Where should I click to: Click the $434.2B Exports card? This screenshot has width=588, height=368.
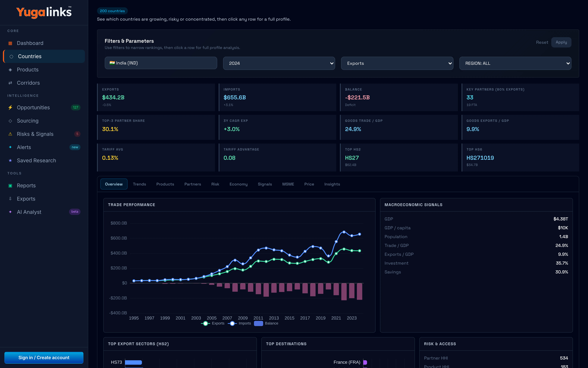click(x=156, y=97)
